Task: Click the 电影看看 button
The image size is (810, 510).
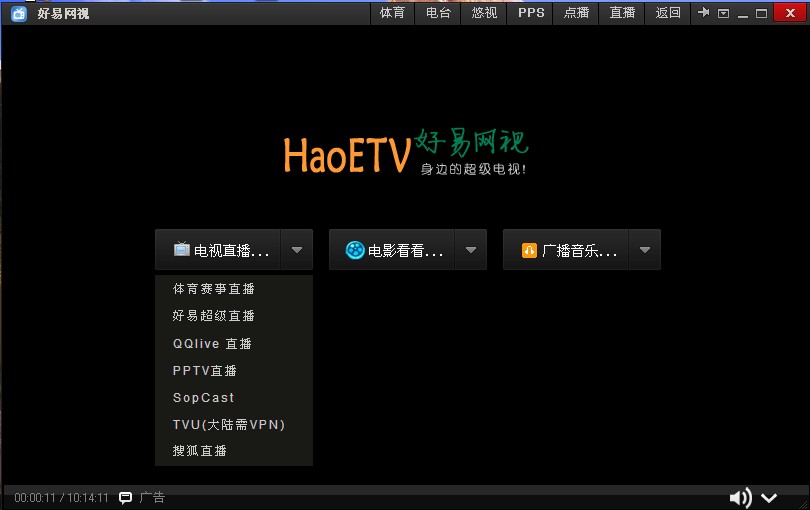Action: click(x=392, y=250)
